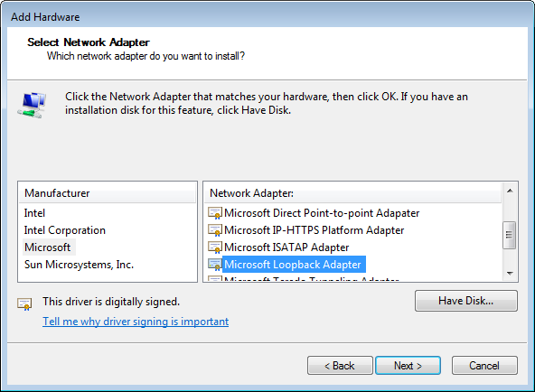
Task: Go back with the < Back button
Action: [x=340, y=366]
